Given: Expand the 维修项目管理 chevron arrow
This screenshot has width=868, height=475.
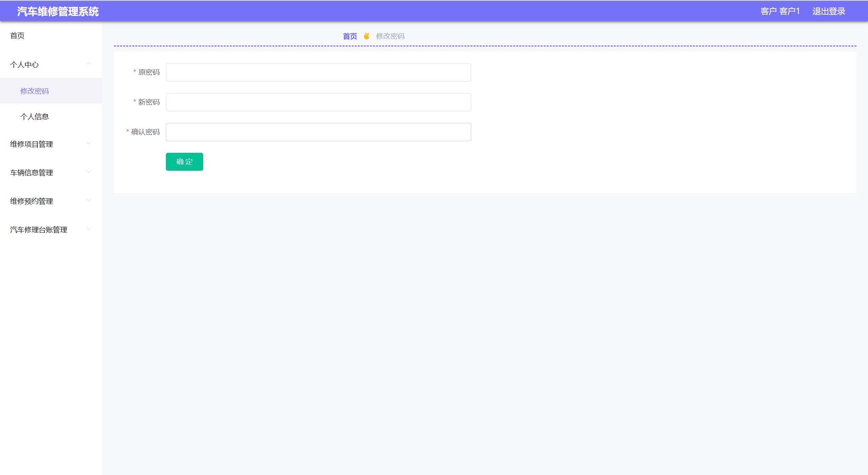Looking at the screenshot, I should [x=89, y=144].
